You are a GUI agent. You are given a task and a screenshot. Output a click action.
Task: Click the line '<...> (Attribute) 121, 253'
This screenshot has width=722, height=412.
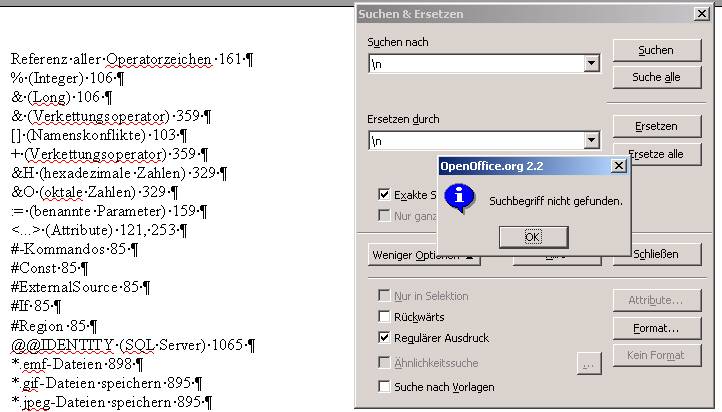click(x=99, y=230)
